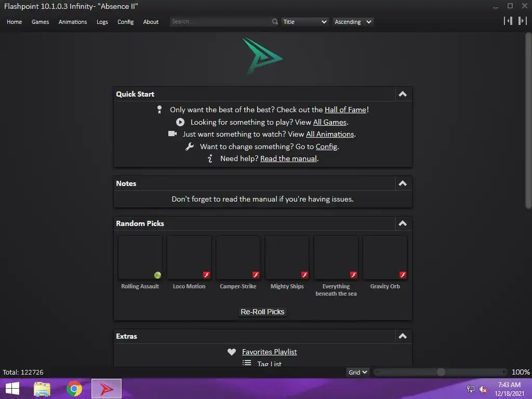This screenshot has width=532, height=399.
Task: Open the Grid layout dropdown
Action: (357, 372)
